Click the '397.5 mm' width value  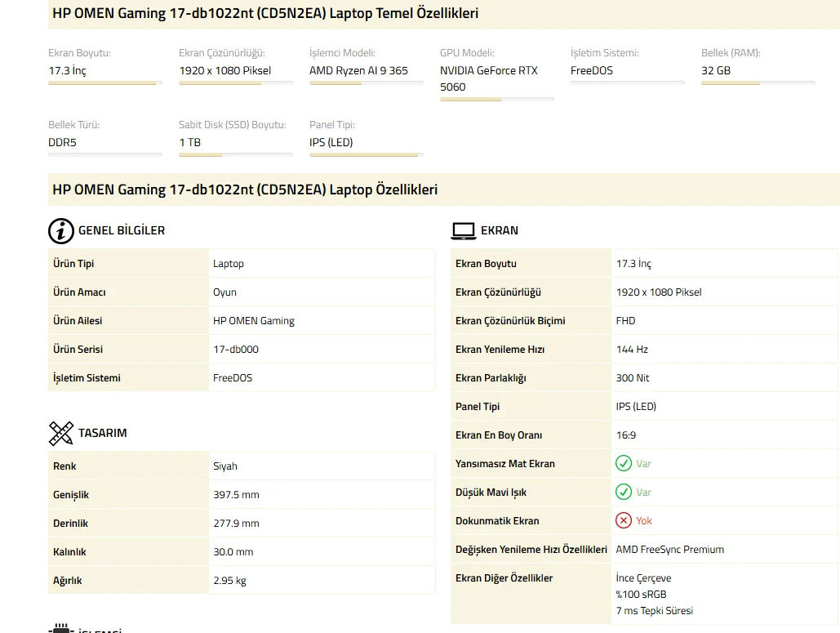point(236,495)
